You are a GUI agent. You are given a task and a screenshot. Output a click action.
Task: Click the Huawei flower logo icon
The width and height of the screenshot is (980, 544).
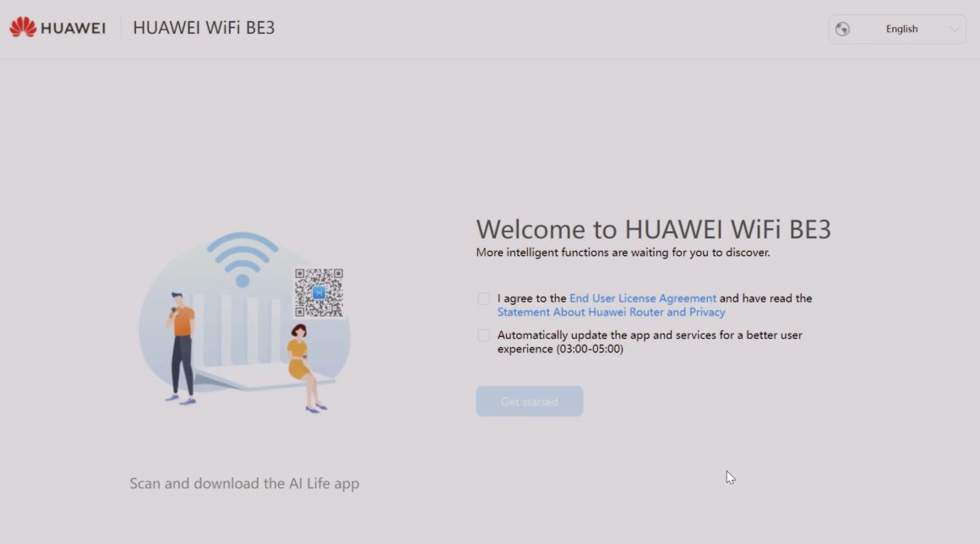pyautogui.click(x=23, y=28)
